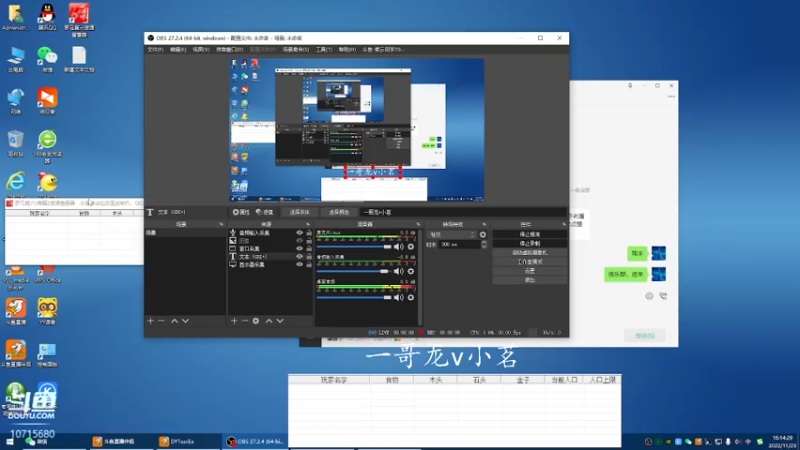Screen dimensions: 800x450
Task: Click the 启动虚拟摄像机 virtual camera button
Action: pyautogui.click(x=530, y=253)
